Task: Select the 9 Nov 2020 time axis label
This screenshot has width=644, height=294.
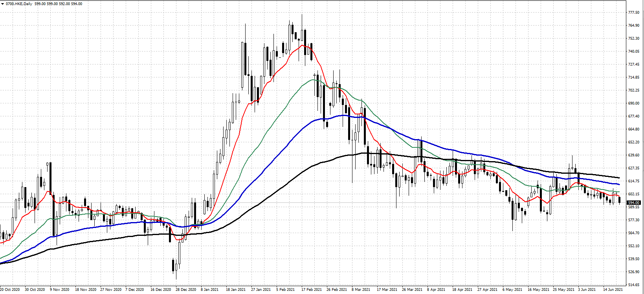Action: point(60,290)
